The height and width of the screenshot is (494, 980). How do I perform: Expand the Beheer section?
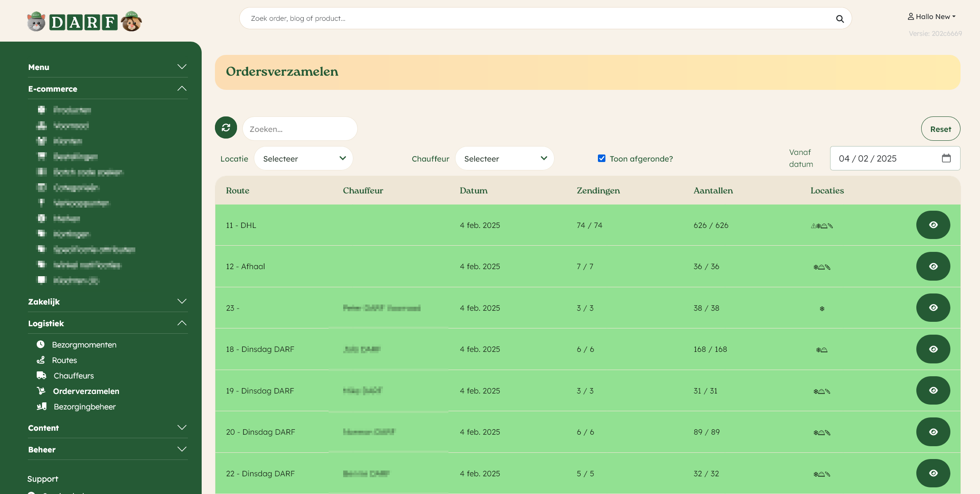(107, 449)
